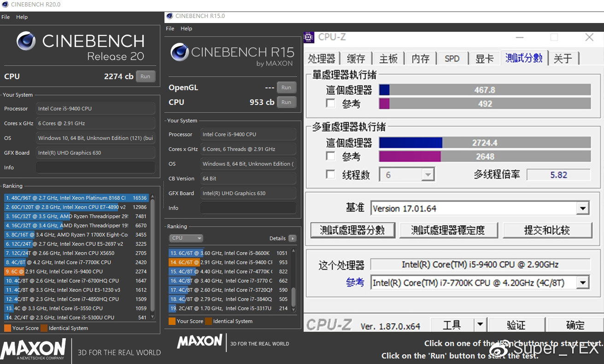Open the Help menu in Cinebench R15
Image resolution: width=604 pixels, height=364 pixels.
coord(186,29)
